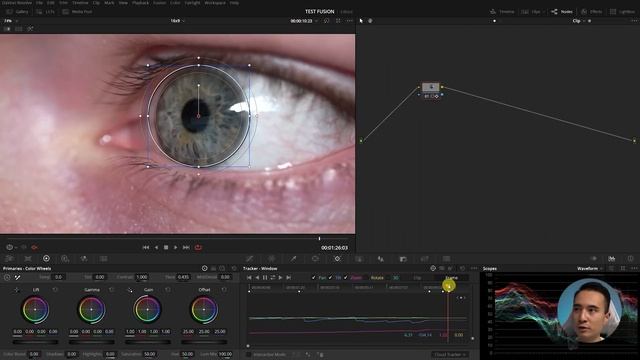
Task: Switch tracker to Frame mode
Action: [x=451, y=278]
